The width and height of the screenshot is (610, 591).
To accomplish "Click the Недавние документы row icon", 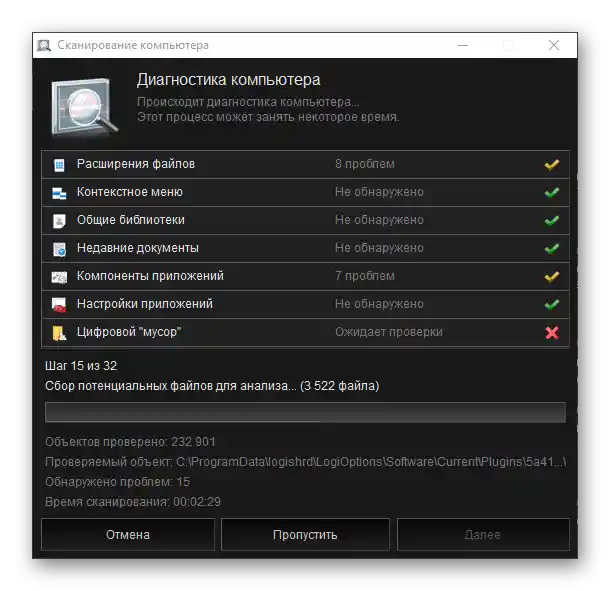I will 60,249.
